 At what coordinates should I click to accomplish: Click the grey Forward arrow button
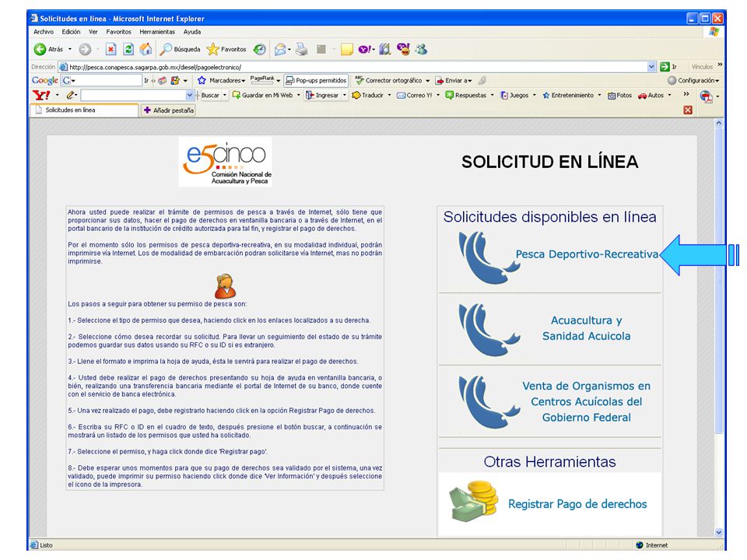85,49
